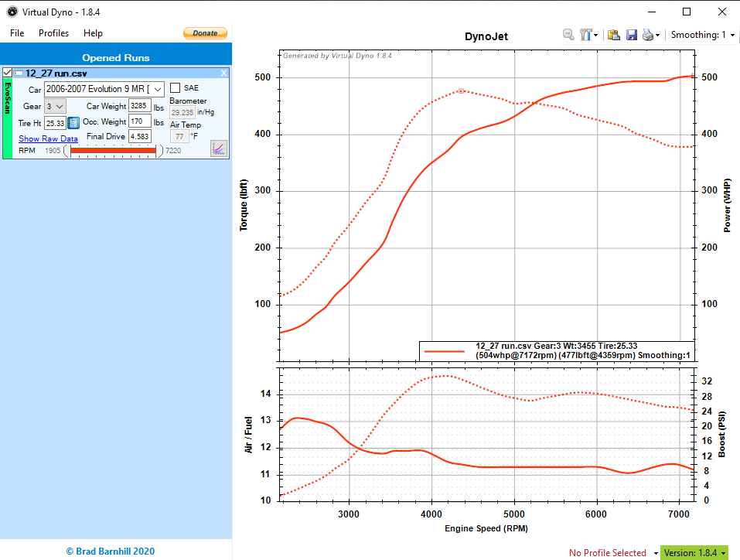Click the Donate button
The width and height of the screenshot is (740, 560).
pos(205,33)
